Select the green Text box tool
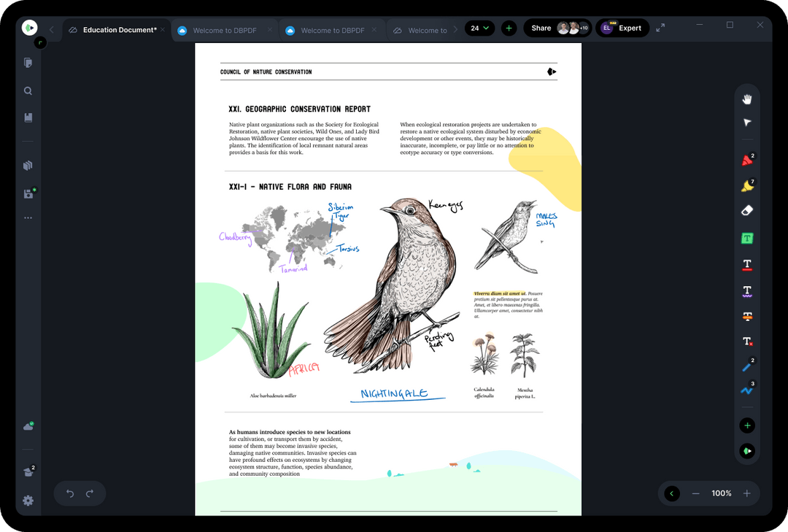 (x=746, y=237)
